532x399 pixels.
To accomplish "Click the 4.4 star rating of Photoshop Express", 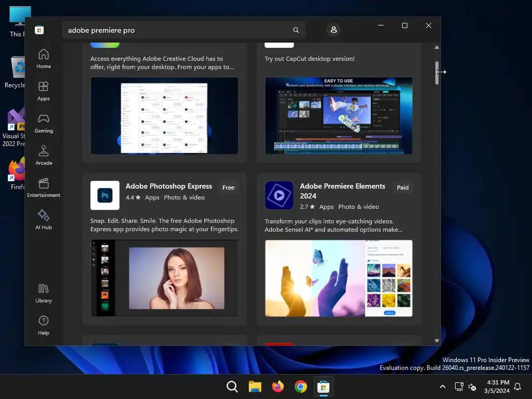I will 133,197.
